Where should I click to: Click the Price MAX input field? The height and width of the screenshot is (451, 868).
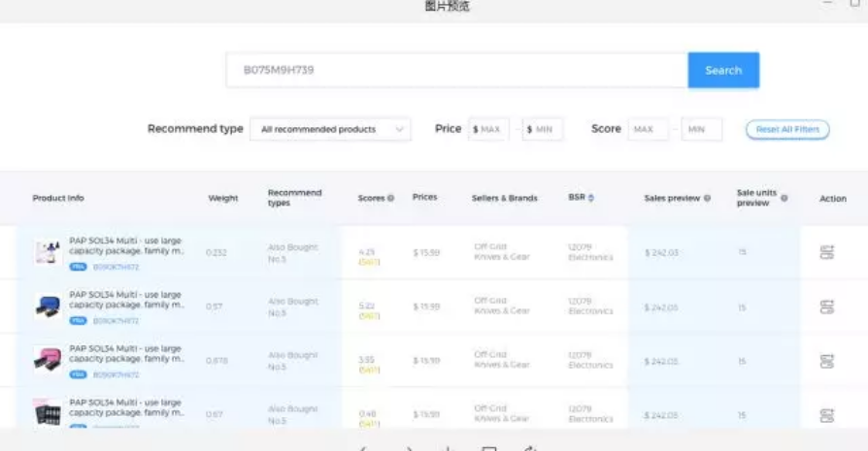click(x=489, y=129)
